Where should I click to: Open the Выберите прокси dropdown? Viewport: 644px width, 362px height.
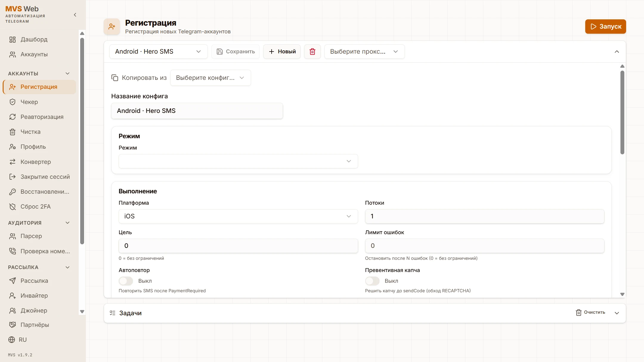364,52
